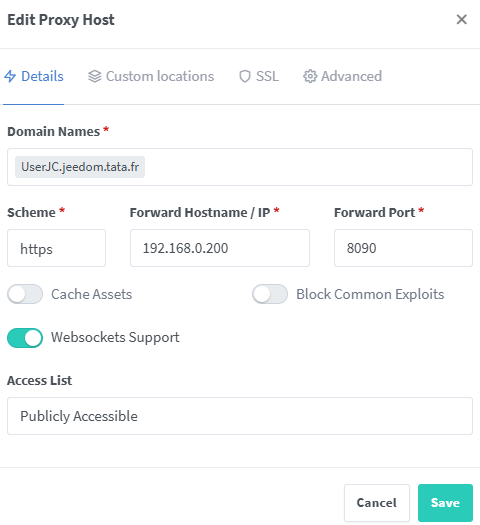Click the shield icon beside SSL
The height and width of the screenshot is (525, 480).
pyautogui.click(x=245, y=76)
